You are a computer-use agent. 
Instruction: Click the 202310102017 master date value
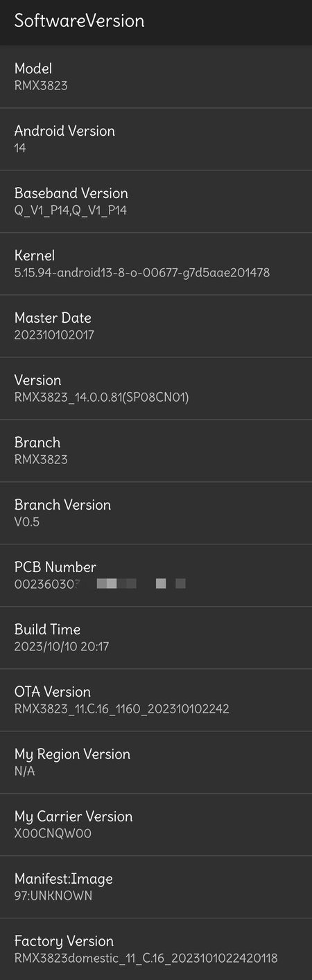coord(54,335)
